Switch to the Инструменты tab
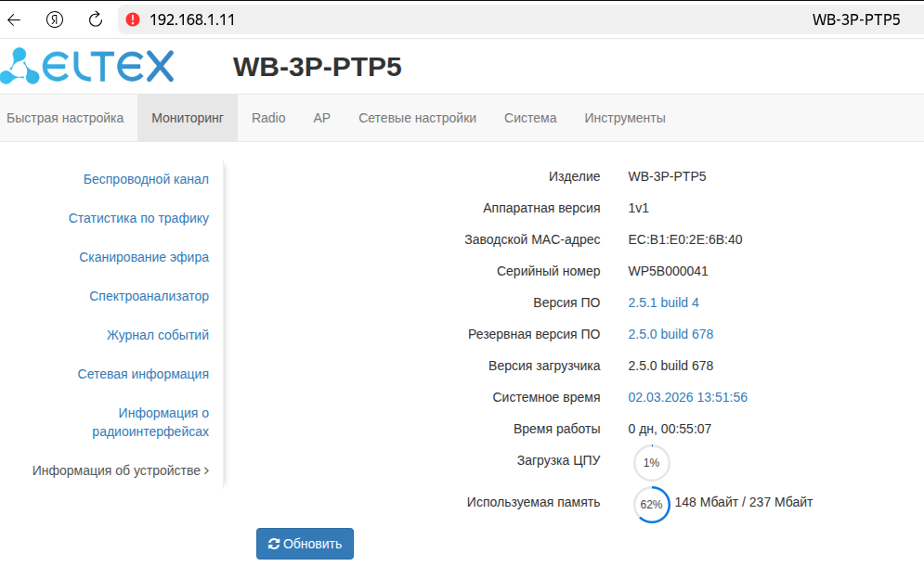This screenshot has height=579, width=924. pyautogui.click(x=625, y=118)
